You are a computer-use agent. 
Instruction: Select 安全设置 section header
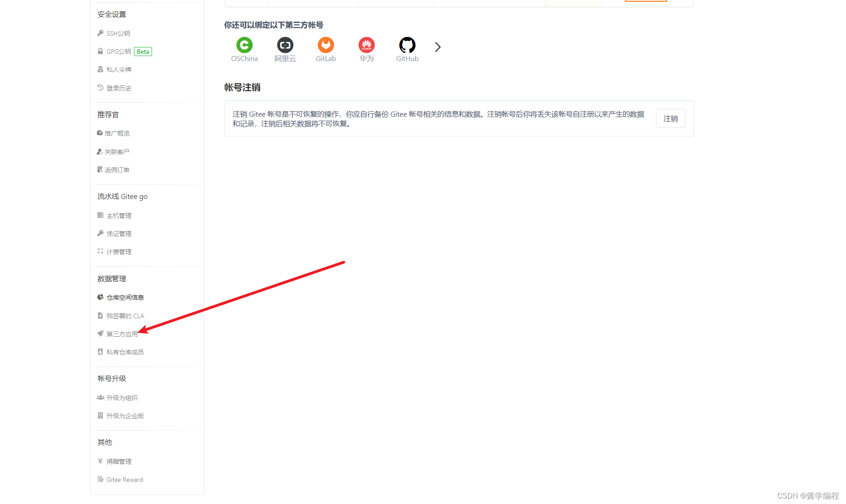[111, 14]
